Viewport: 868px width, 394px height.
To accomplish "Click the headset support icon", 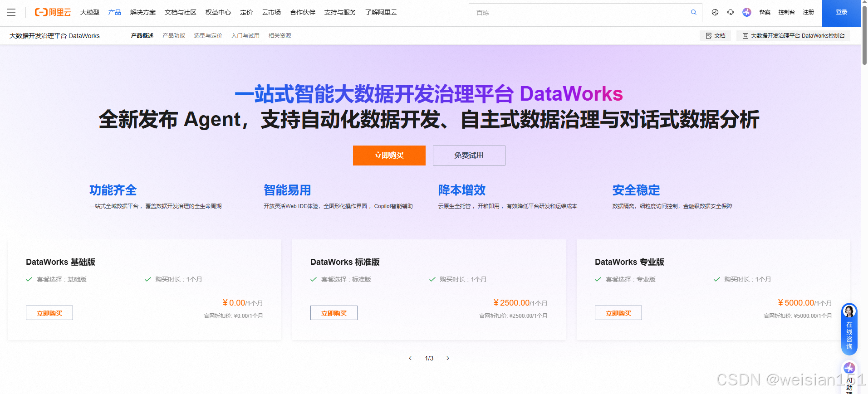I will (x=731, y=12).
